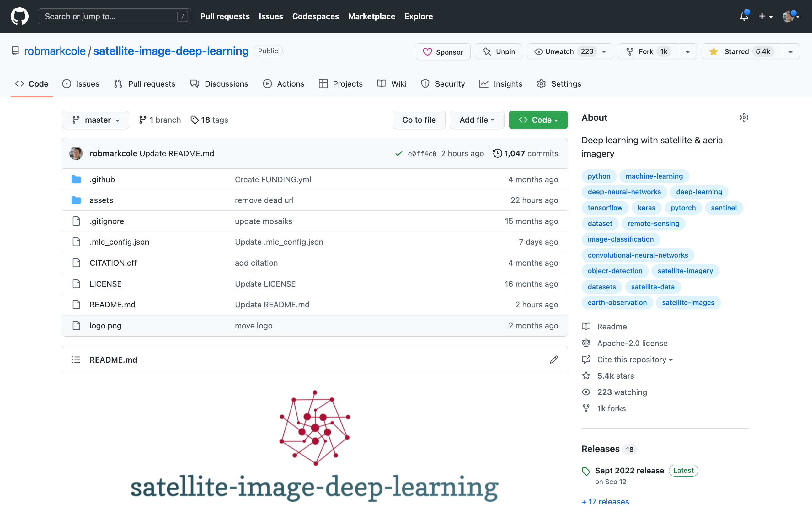The image size is (812, 517).
Task: Open the + 17 releases link
Action: [605, 502]
